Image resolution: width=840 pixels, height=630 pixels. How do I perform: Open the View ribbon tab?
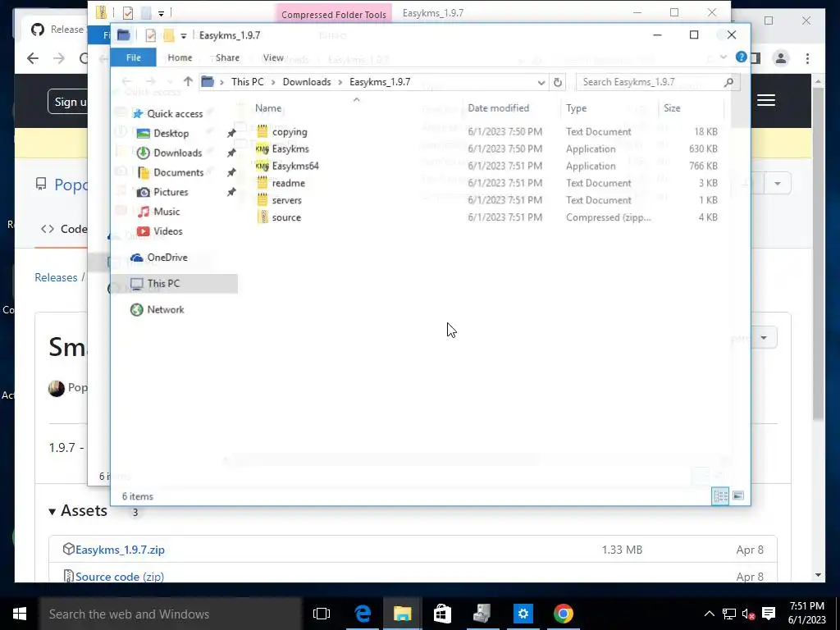click(273, 57)
